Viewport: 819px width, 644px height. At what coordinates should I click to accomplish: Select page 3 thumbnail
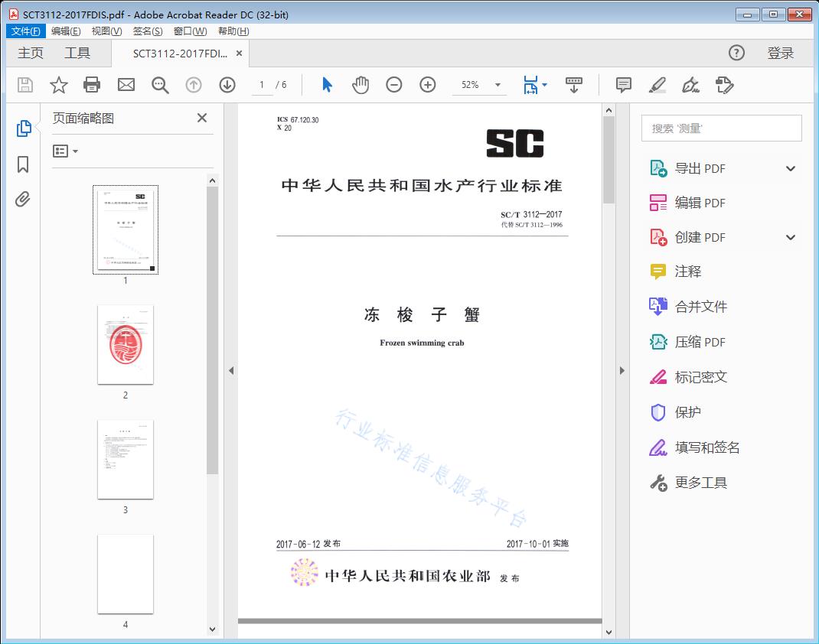126,459
